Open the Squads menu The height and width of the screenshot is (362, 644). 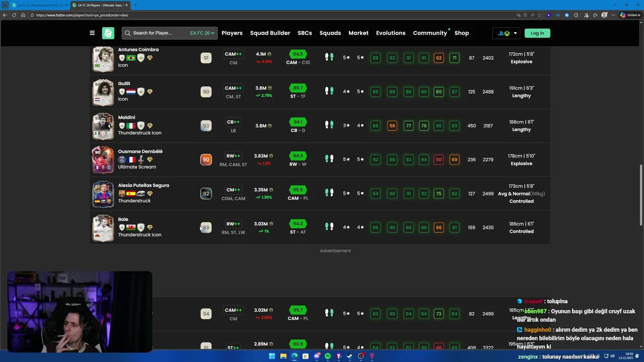(330, 33)
